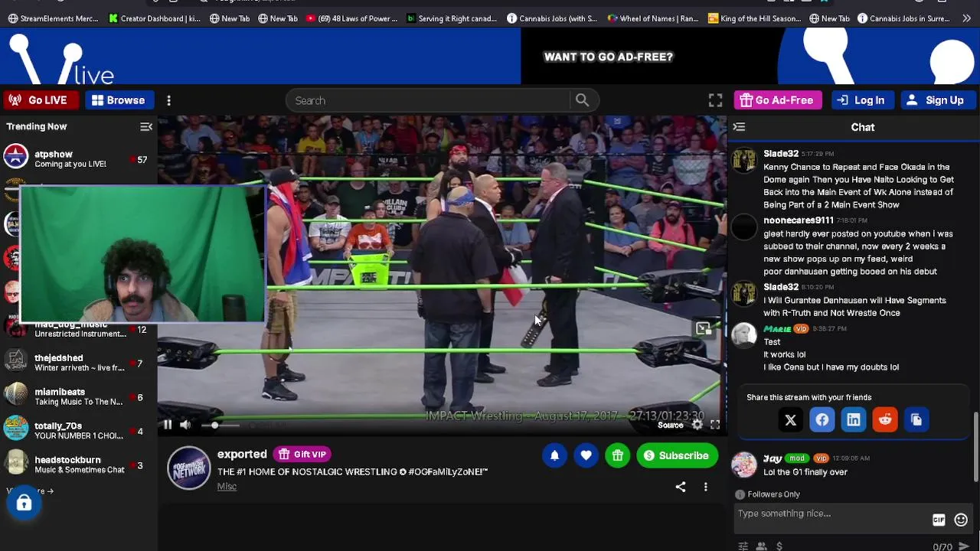This screenshot has width=980, height=551.
Task: Open the three-dot menu beside Browse
Action: pyautogui.click(x=168, y=100)
